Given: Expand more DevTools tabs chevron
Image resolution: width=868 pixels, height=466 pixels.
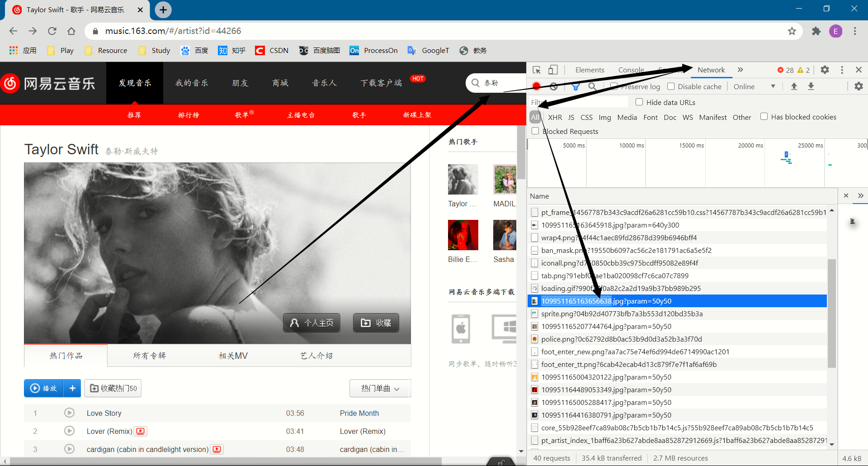Looking at the screenshot, I should pyautogui.click(x=740, y=70).
